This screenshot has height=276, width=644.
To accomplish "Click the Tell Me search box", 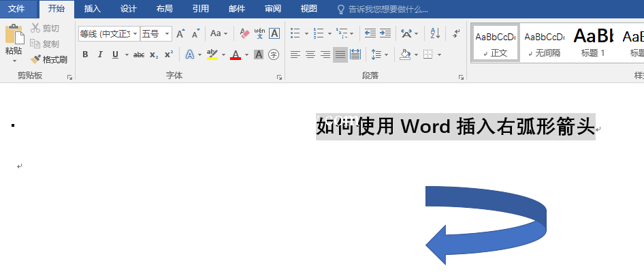I will (383, 9).
